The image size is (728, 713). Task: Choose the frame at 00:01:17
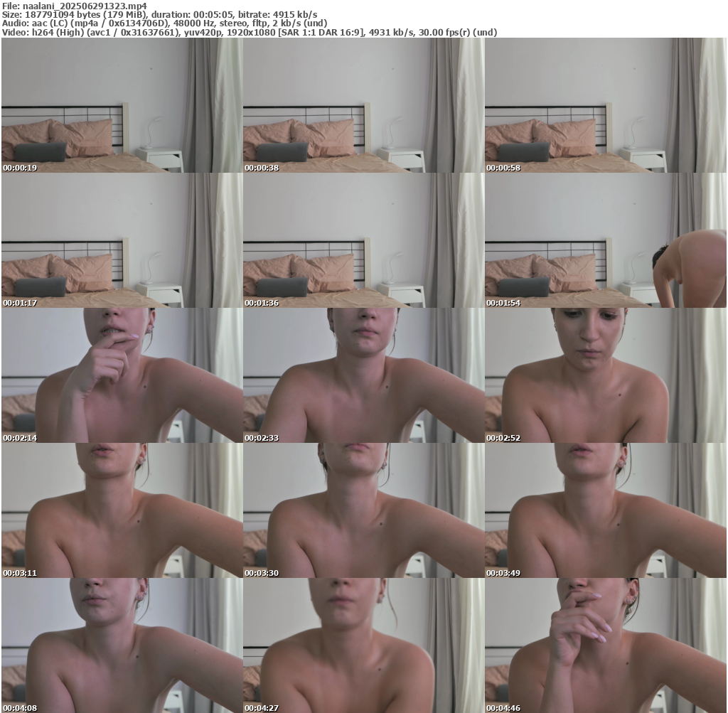(x=122, y=240)
